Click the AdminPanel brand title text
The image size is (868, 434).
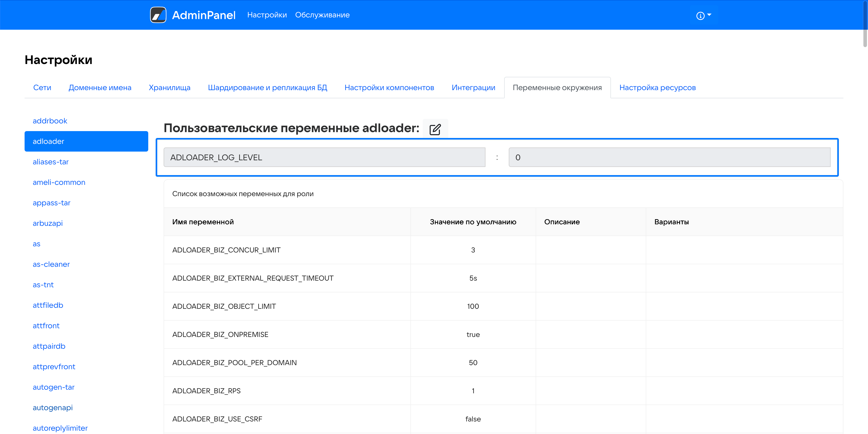tap(204, 15)
